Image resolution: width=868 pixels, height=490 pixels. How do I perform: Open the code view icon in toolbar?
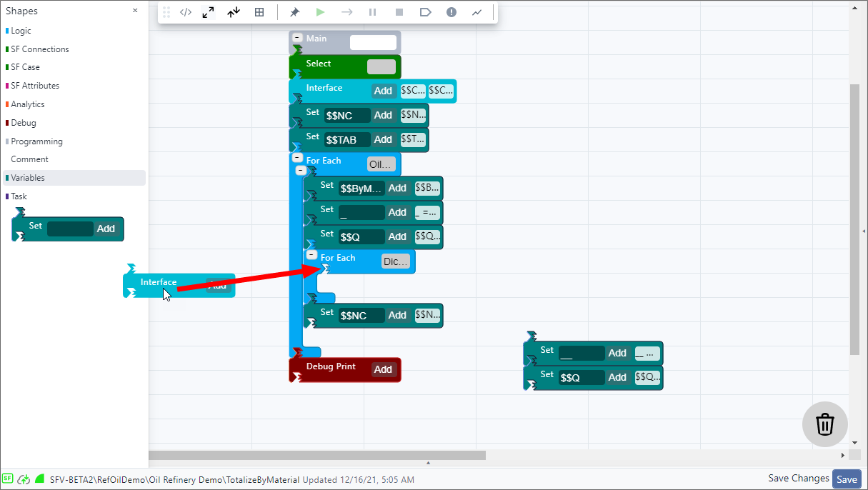pyautogui.click(x=186, y=12)
